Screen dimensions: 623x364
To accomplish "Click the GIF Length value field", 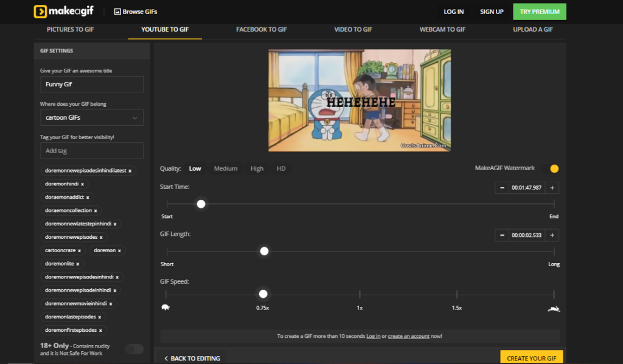I will (x=527, y=235).
